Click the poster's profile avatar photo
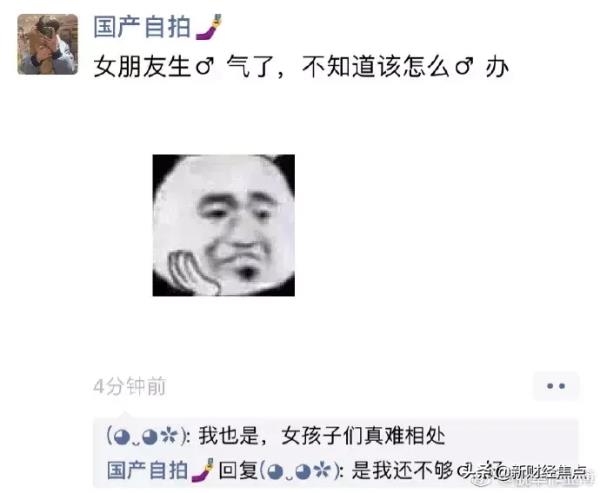Screen dimensions: 600x493 [47, 44]
